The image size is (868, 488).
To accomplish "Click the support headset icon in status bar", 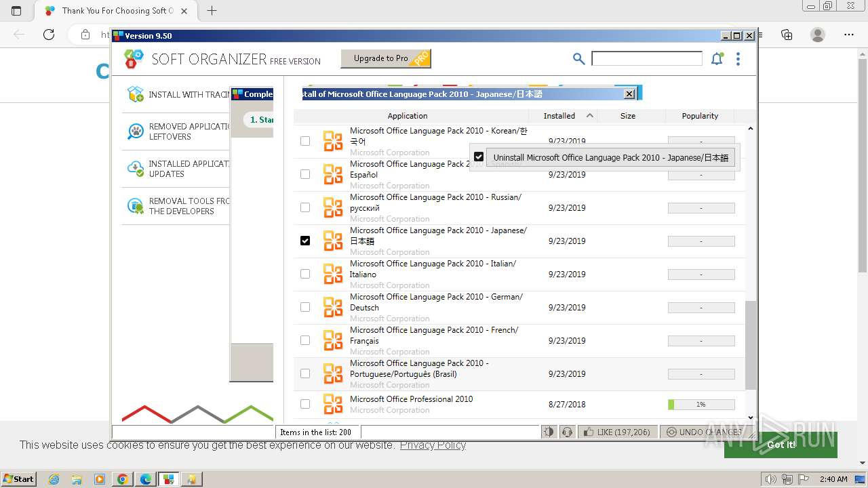I will (567, 432).
